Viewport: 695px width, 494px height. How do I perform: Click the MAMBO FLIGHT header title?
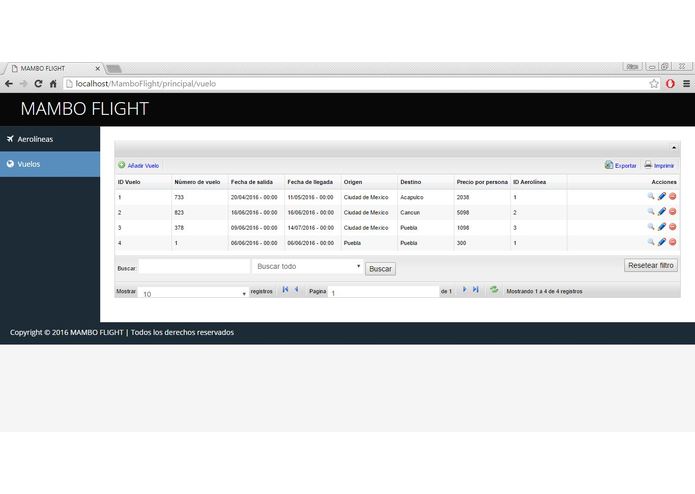click(x=85, y=109)
